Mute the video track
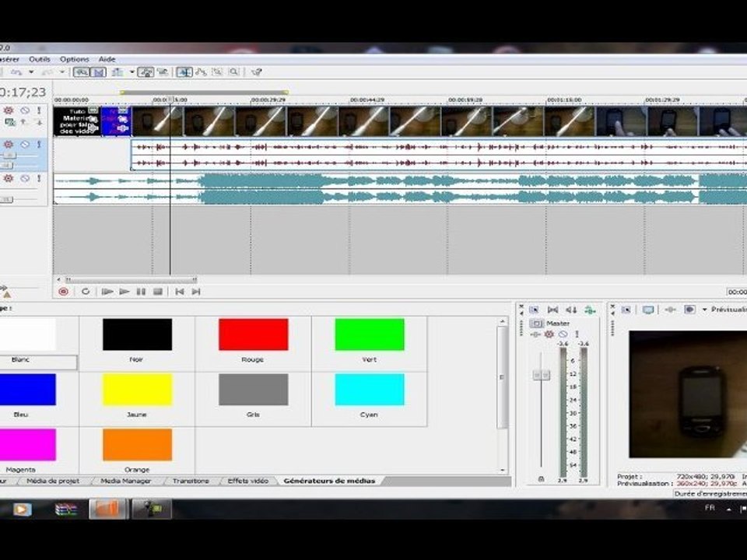Screen dimensions: 747x560 point(25,110)
